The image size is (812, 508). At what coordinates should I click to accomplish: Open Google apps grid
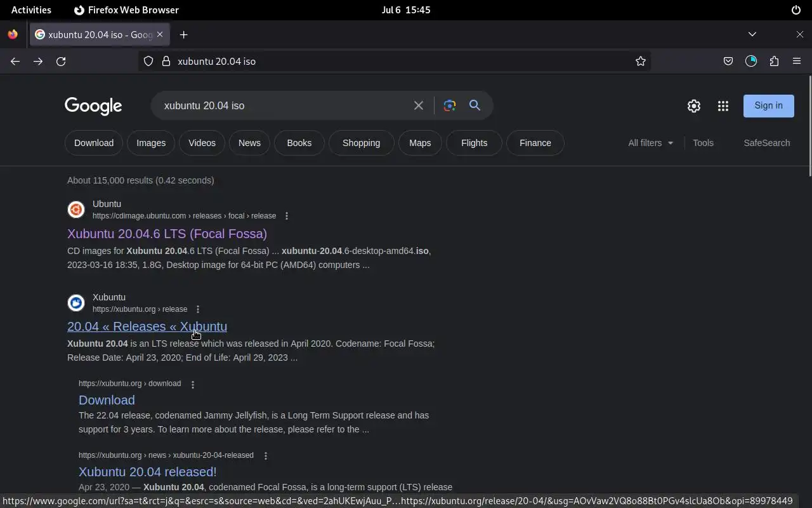point(723,106)
